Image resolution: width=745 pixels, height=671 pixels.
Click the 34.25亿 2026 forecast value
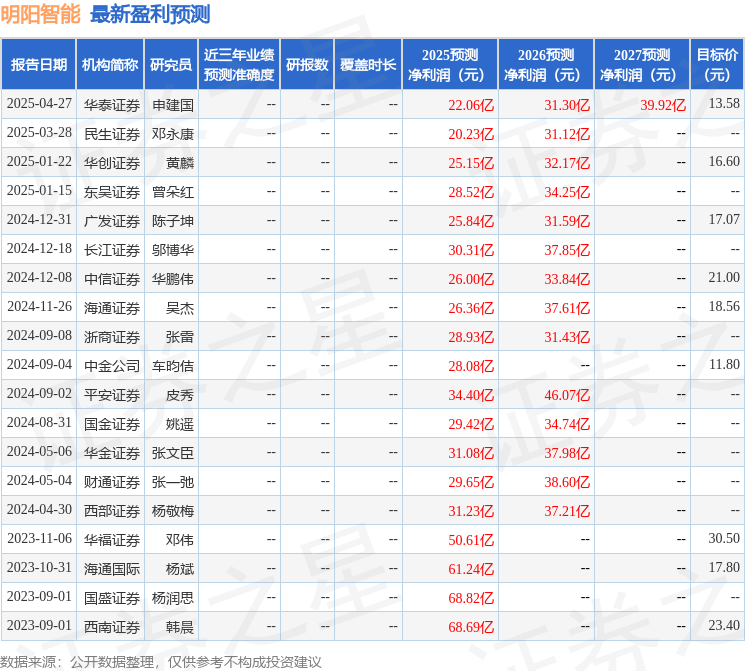click(x=567, y=192)
